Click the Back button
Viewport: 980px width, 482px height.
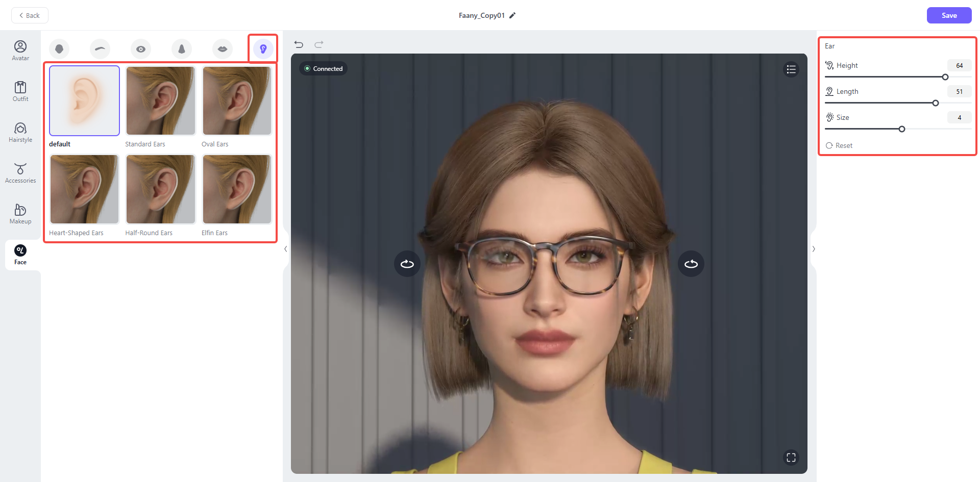click(30, 15)
